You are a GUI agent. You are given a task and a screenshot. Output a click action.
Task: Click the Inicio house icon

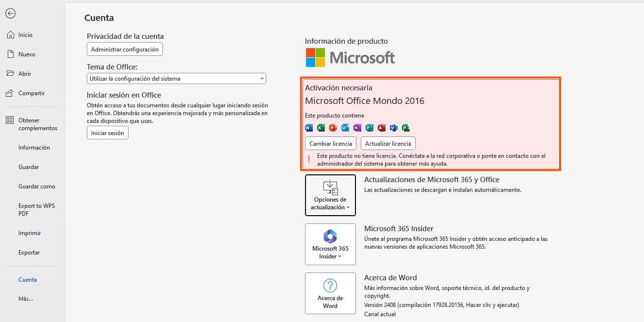(x=10, y=35)
